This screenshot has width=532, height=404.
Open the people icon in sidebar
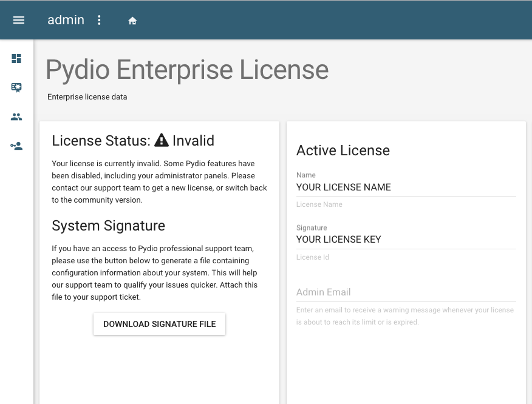(16, 117)
